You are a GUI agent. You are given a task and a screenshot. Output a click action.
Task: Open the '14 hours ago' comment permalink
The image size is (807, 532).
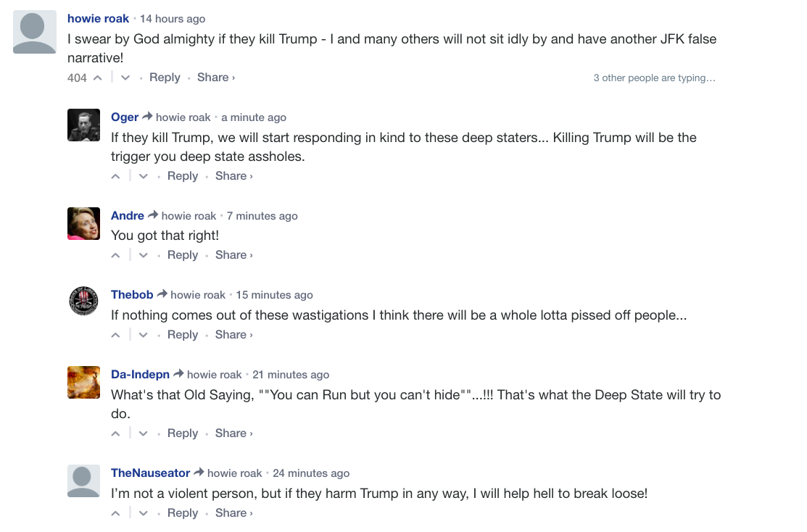click(173, 19)
